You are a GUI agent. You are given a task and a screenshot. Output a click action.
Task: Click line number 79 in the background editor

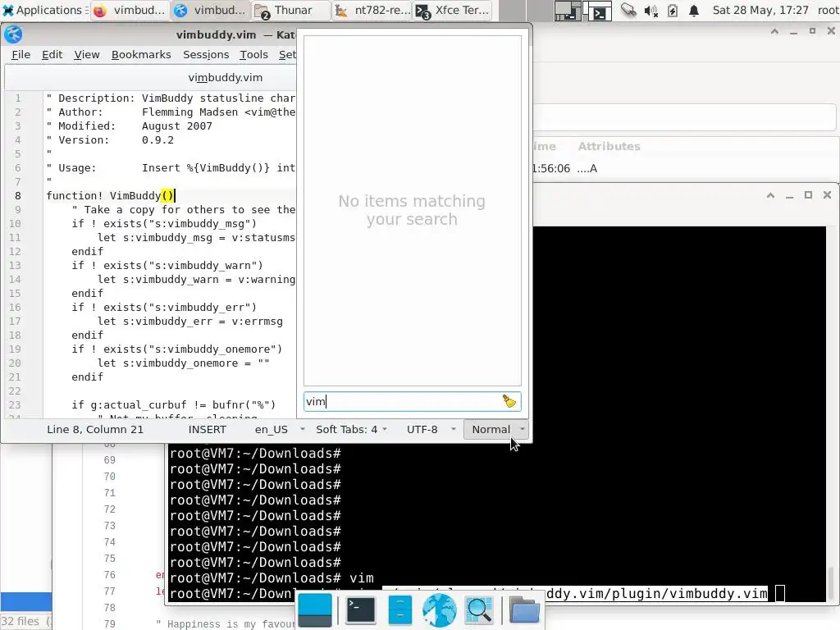click(109, 623)
